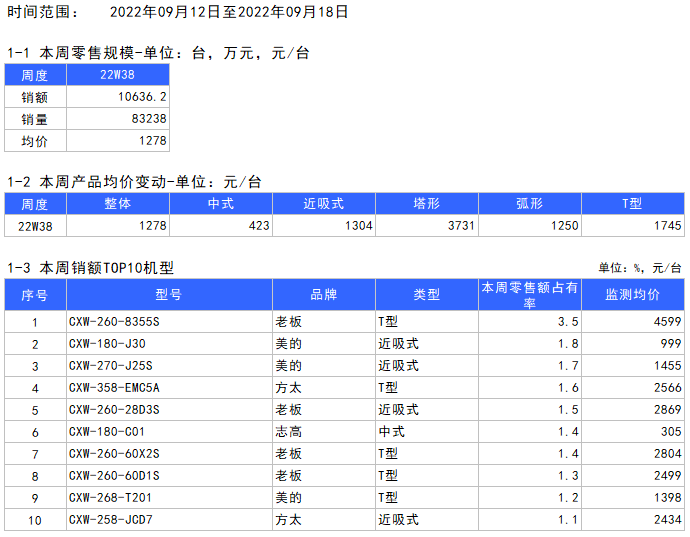
Task: Click the unit note 单位: %, 元/台
Action: pyautogui.click(x=640, y=268)
